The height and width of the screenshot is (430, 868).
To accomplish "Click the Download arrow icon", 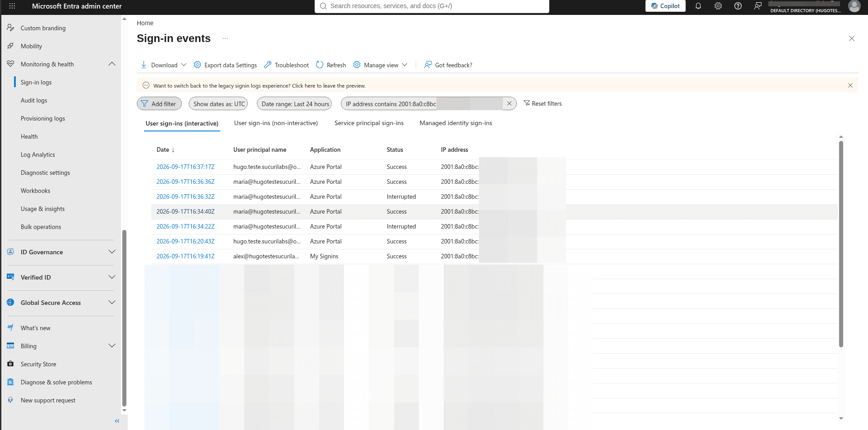I will pyautogui.click(x=144, y=65).
